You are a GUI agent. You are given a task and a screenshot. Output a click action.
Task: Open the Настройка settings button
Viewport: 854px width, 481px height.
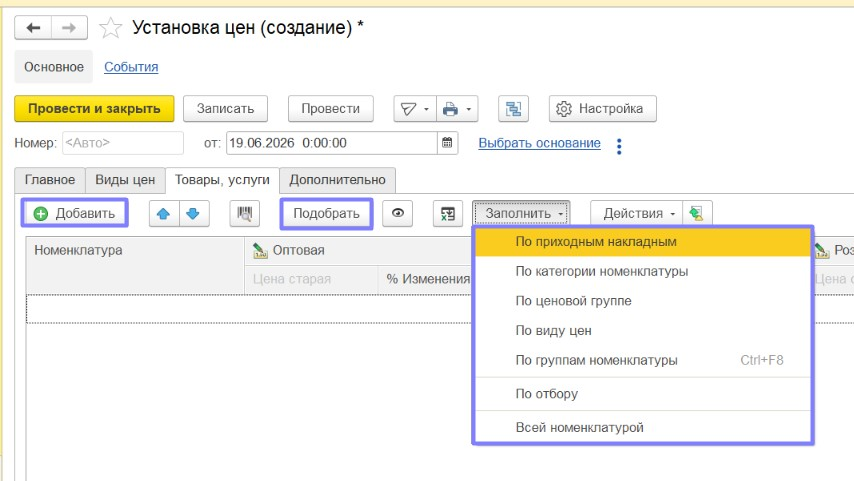pyautogui.click(x=602, y=109)
